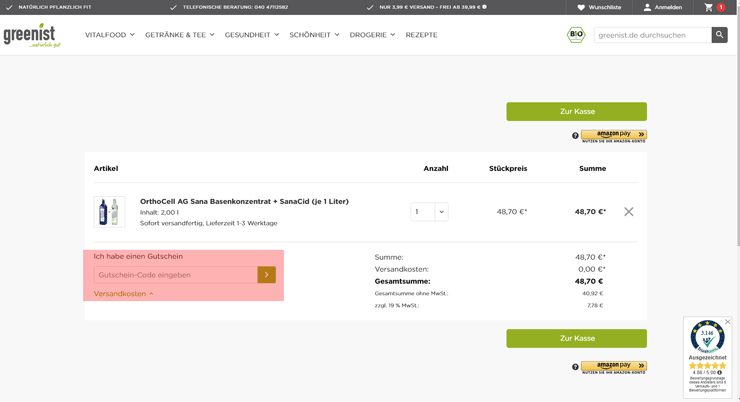Pay with bottom Amazon Pay button
This screenshot has height=402, width=740.
pos(614,367)
